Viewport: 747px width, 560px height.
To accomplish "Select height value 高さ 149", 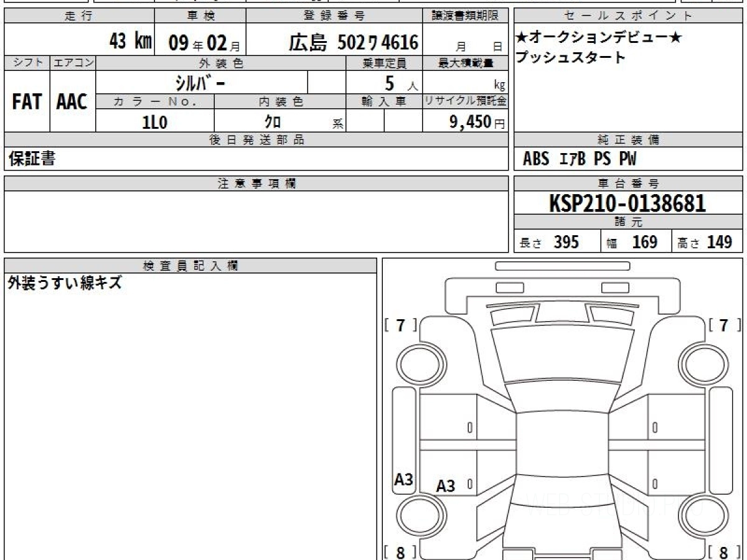I will point(705,242).
